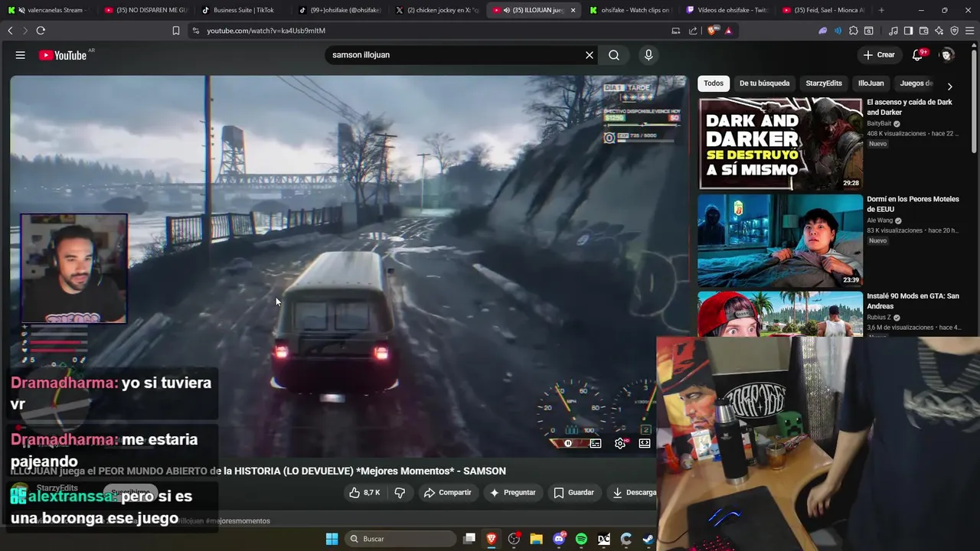Toggle the browser sidebar panel
The image size is (980, 551).
point(908,31)
